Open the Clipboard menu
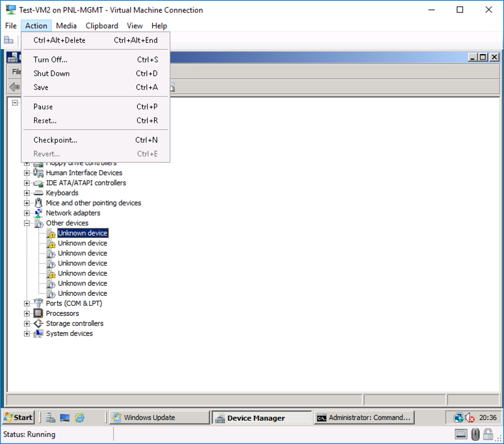Image resolution: width=504 pixels, height=444 pixels. 102,26
